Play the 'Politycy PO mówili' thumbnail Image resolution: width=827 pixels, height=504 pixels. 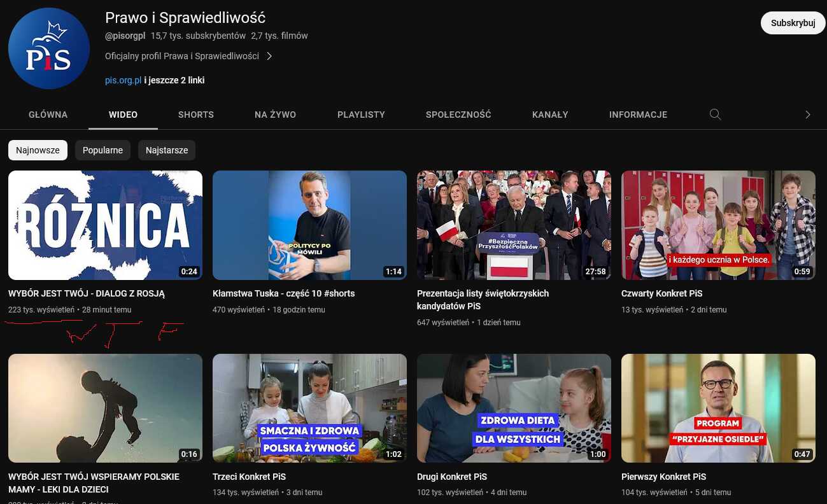point(309,225)
